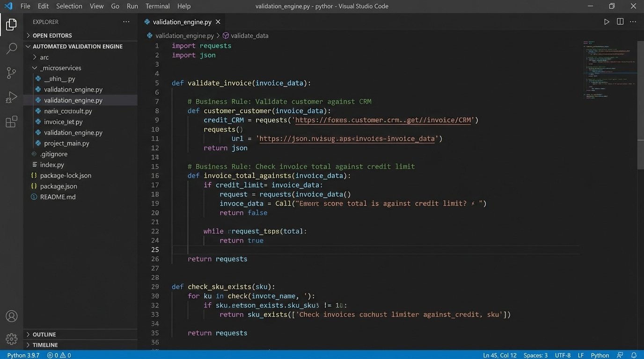644x359 pixels.
Task: Open notifications bell in status bar
Action: point(634,355)
